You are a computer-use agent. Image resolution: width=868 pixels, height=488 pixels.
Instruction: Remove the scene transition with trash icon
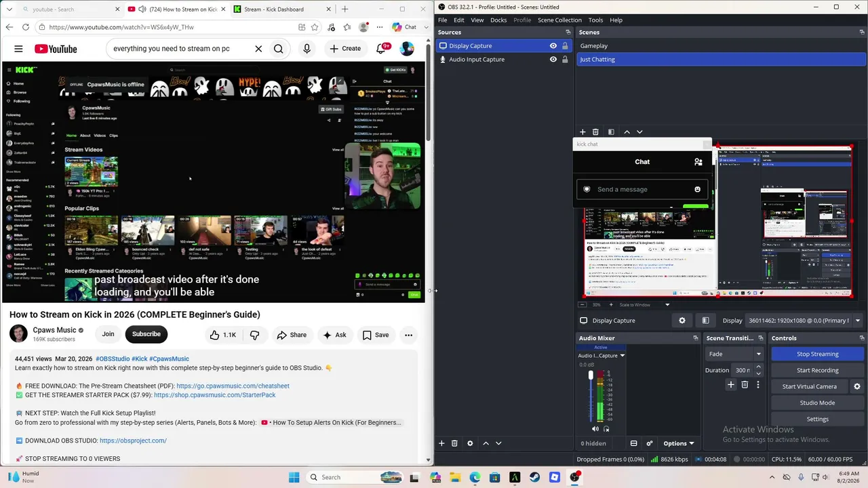[745, 385]
